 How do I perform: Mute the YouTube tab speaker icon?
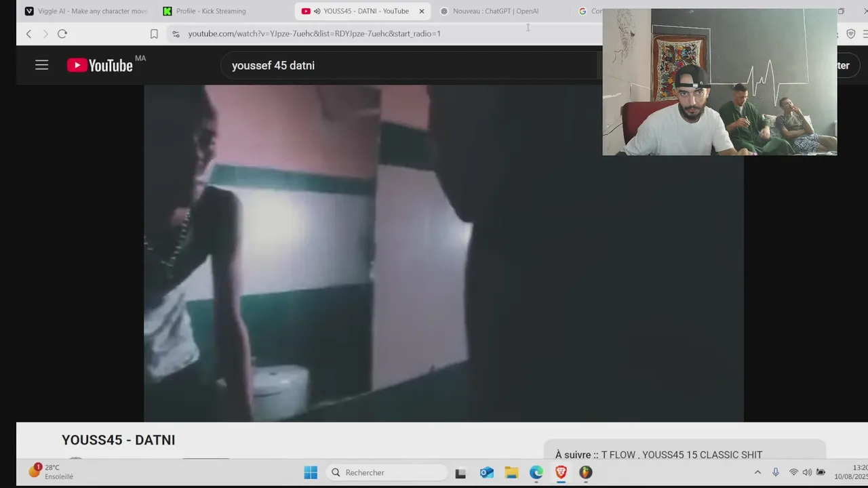(x=317, y=12)
